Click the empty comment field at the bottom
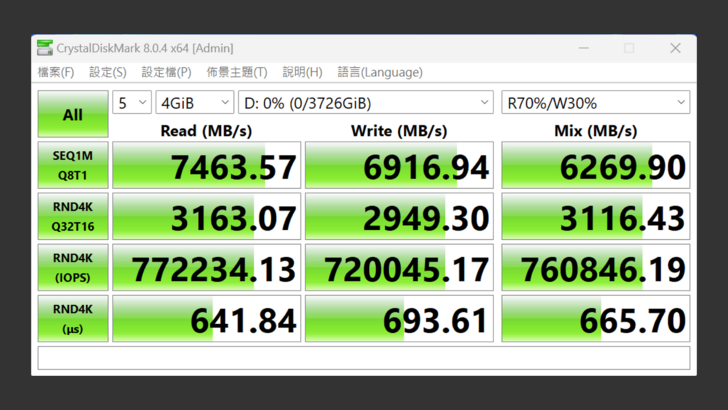 364,358
